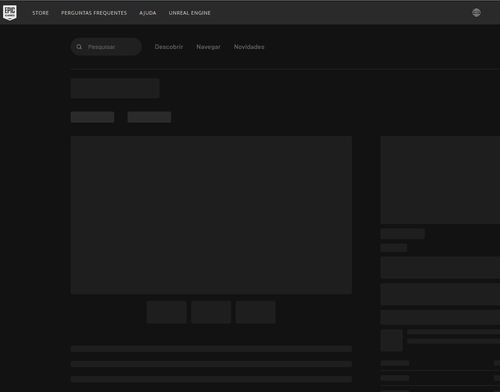The height and width of the screenshot is (392, 500).
Task: Focus the Pesquisar search field
Action: [x=106, y=47]
